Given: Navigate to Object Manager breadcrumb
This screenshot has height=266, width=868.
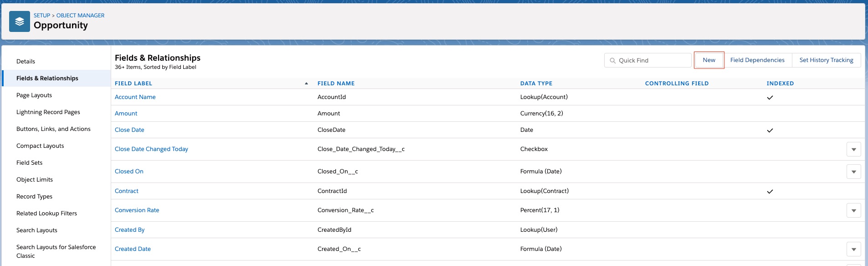Looking at the screenshot, I should pos(80,16).
